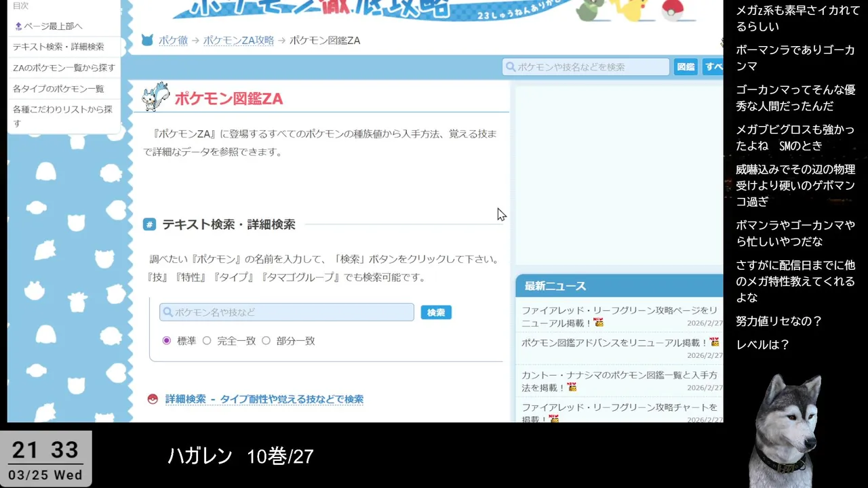Open the カントー・ナナシマのポケモン図鑑一覧 news item
868x488 pixels.
[x=619, y=381]
